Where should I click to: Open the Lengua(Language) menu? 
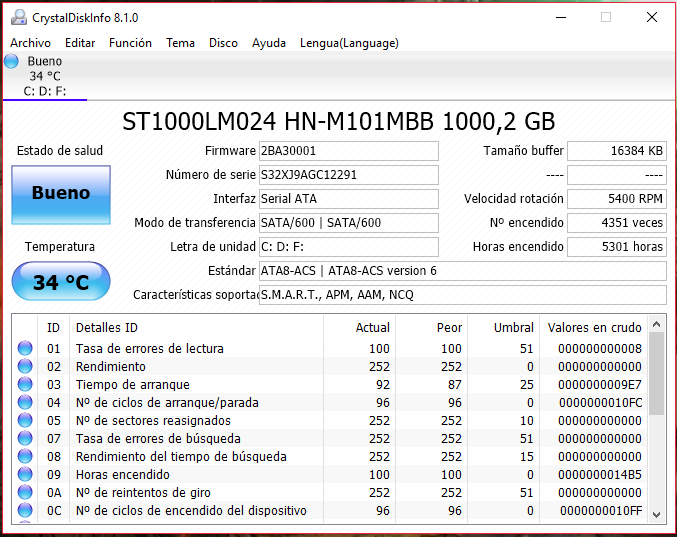[349, 43]
